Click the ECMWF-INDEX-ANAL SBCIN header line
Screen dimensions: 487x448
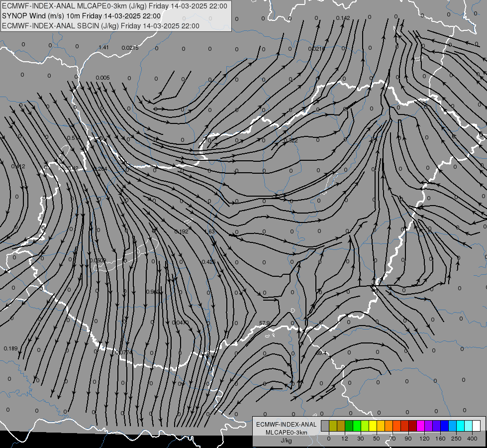(100, 26)
